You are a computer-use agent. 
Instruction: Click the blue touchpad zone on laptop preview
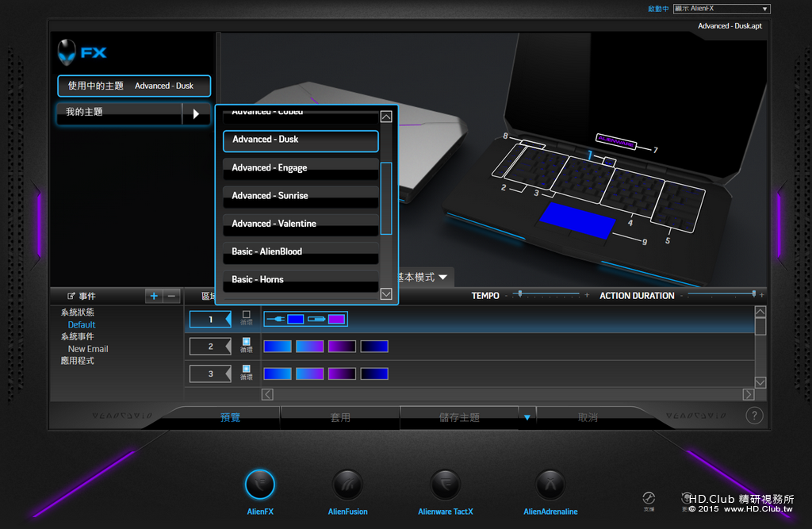pyautogui.click(x=577, y=220)
